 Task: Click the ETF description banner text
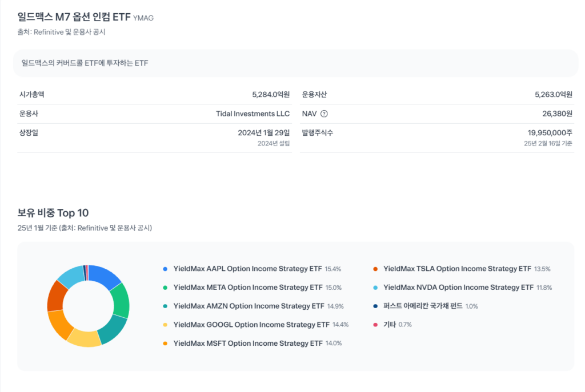pos(85,63)
